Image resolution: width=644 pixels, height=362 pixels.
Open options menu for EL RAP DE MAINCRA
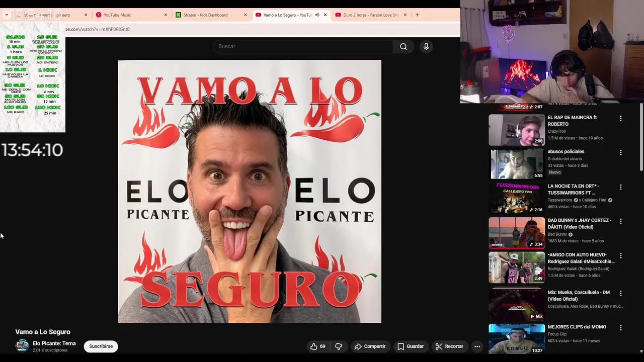point(621,118)
